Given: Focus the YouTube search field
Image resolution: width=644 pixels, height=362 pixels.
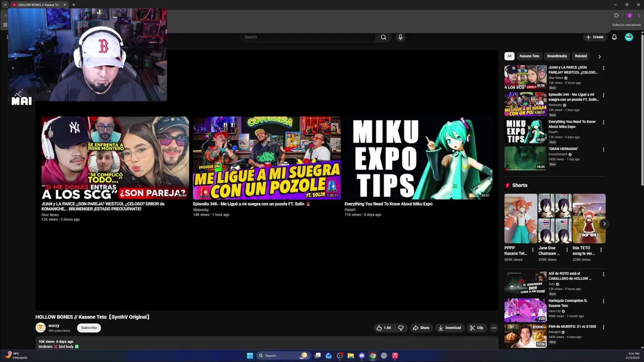Looking at the screenshot, I should (x=307, y=37).
